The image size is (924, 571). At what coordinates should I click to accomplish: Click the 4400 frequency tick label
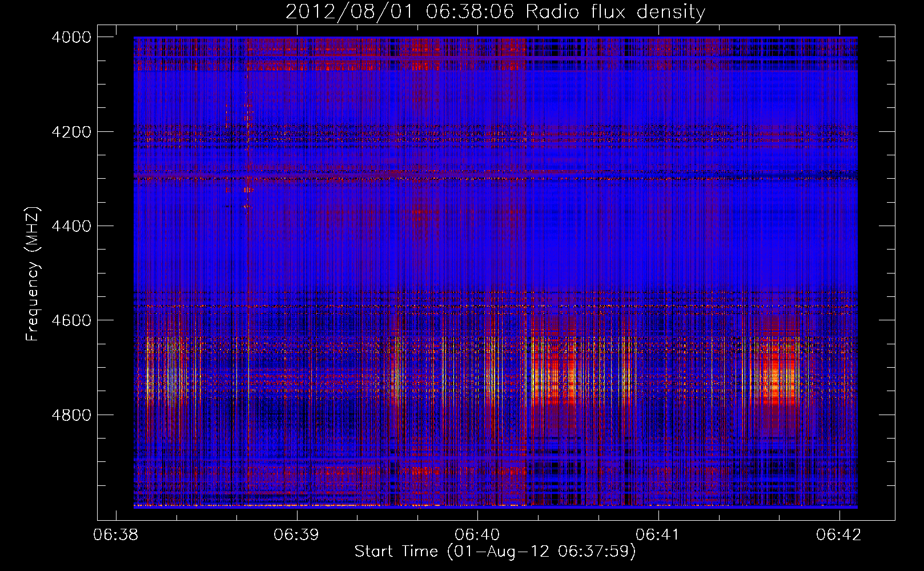[71, 226]
